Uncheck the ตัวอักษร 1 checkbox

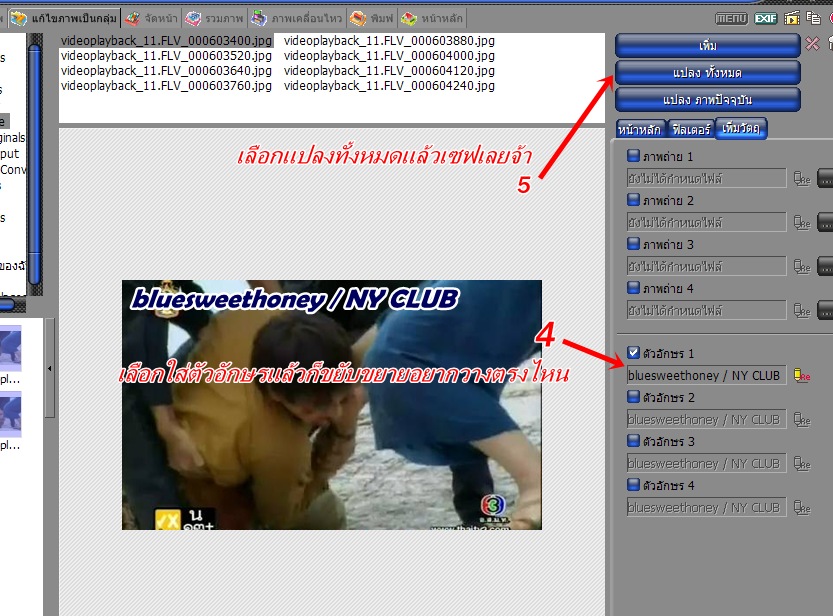(x=633, y=353)
